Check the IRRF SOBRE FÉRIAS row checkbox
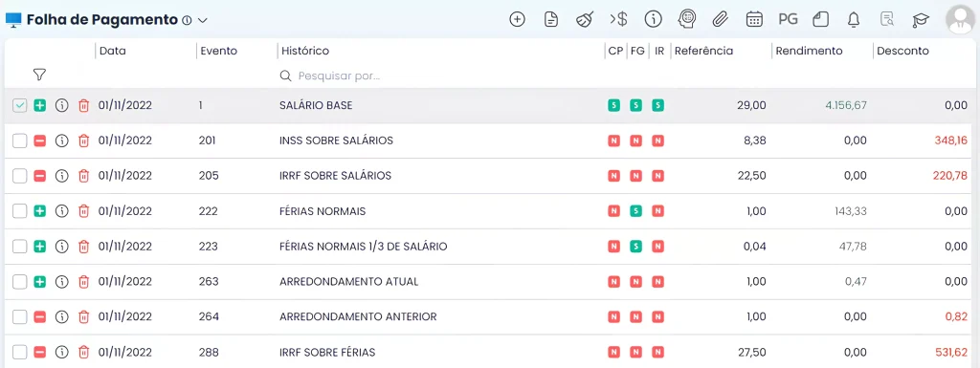 pos(20,353)
